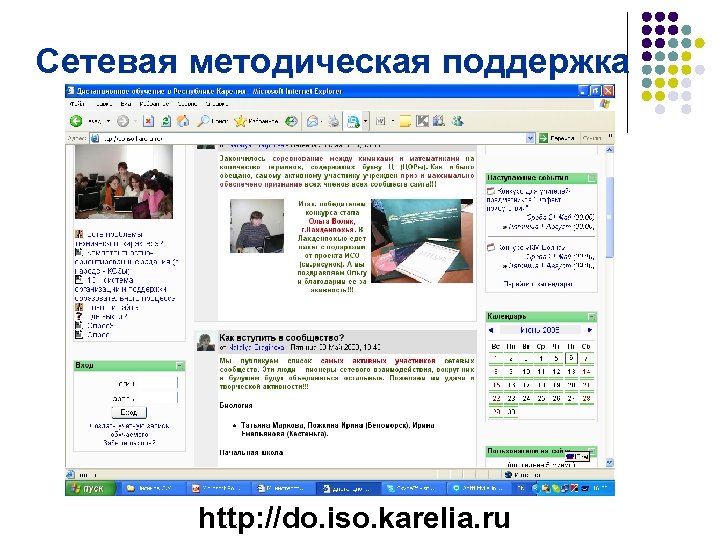Screen dimensions: 720x540
Task: Click the question mark icon in the left list
Action: click(79, 316)
